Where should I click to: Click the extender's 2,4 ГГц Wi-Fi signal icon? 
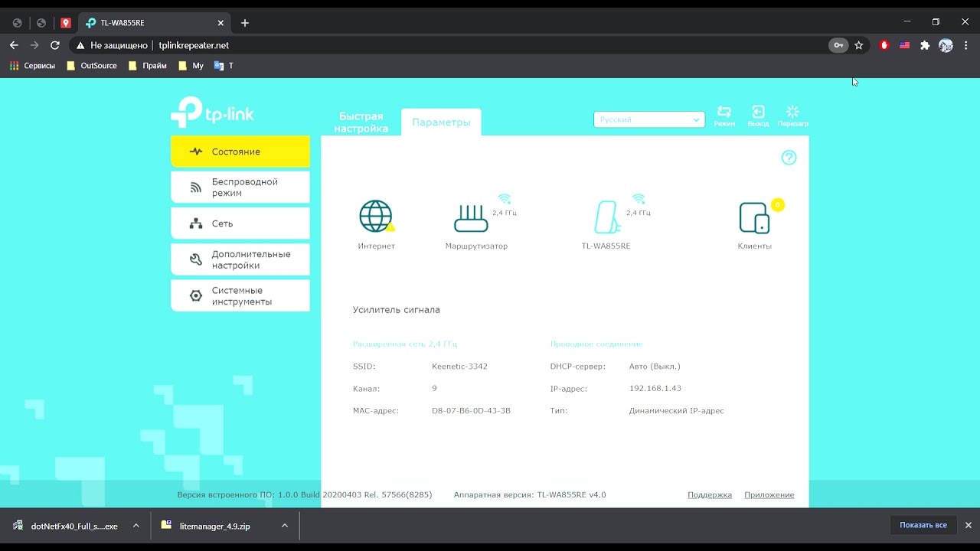tap(639, 200)
